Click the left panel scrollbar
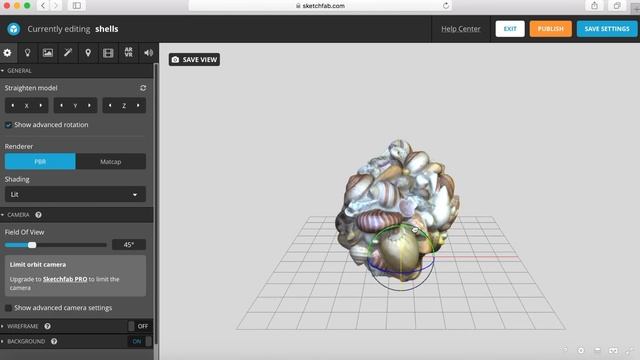Image resolution: width=640 pixels, height=360 pixels. [156, 204]
